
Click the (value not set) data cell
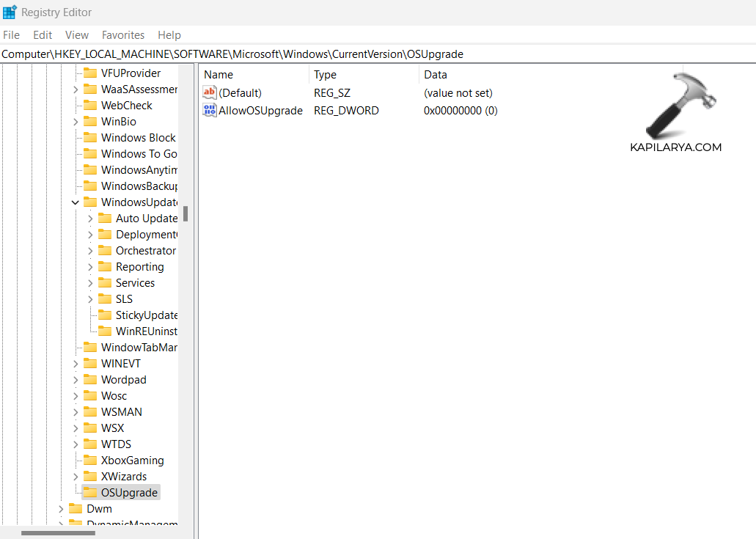458,92
